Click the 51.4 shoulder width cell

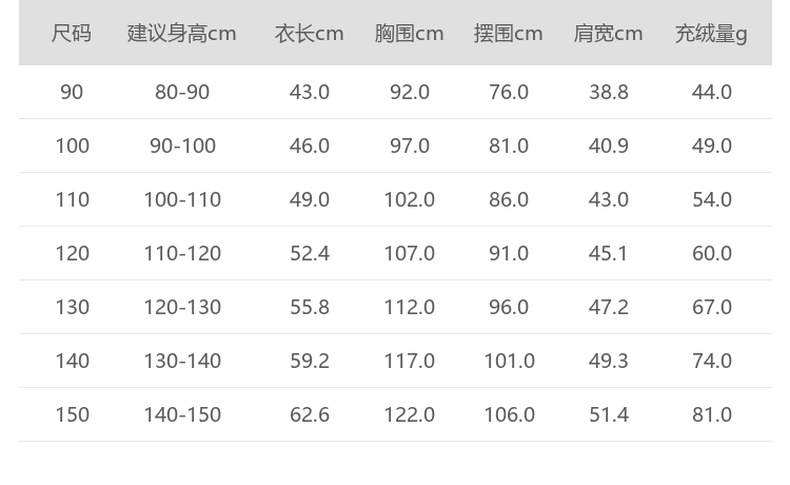(608, 415)
